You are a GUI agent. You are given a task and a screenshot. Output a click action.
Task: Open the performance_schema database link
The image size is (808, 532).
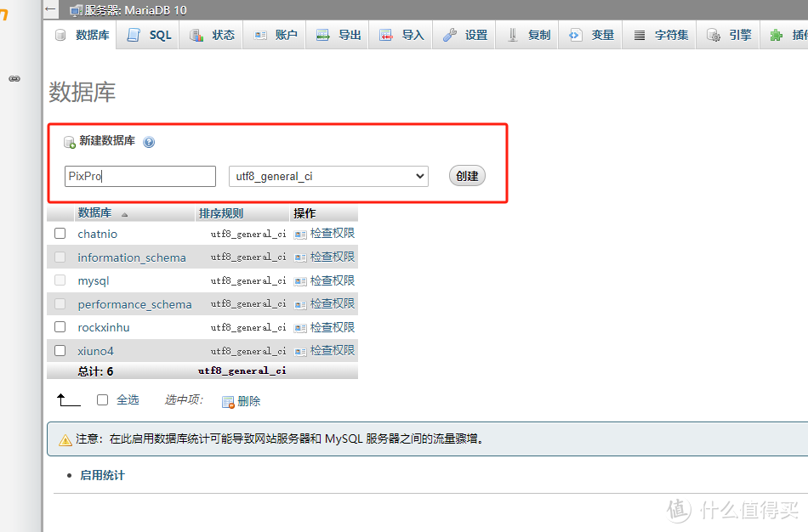click(x=134, y=304)
